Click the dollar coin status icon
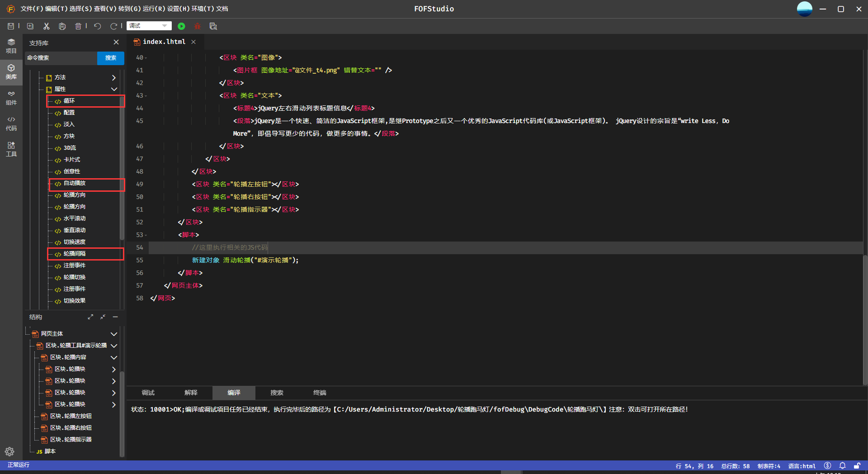868x474 pixels. point(827,465)
